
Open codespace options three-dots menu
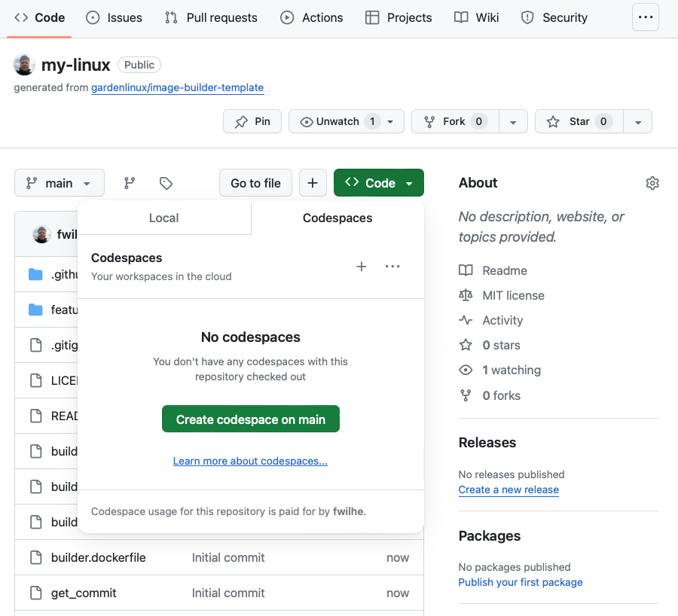click(392, 267)
